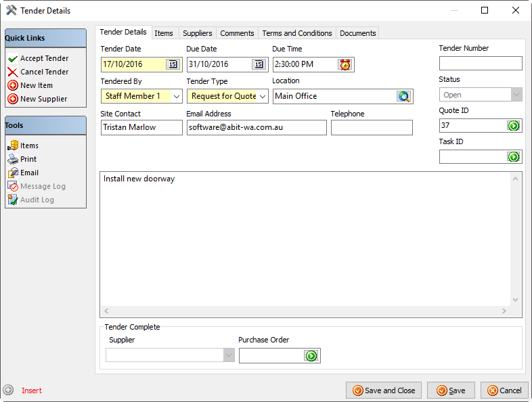
Task: Click Accept Tender in Quick Links
Action: tap(44, 59)
